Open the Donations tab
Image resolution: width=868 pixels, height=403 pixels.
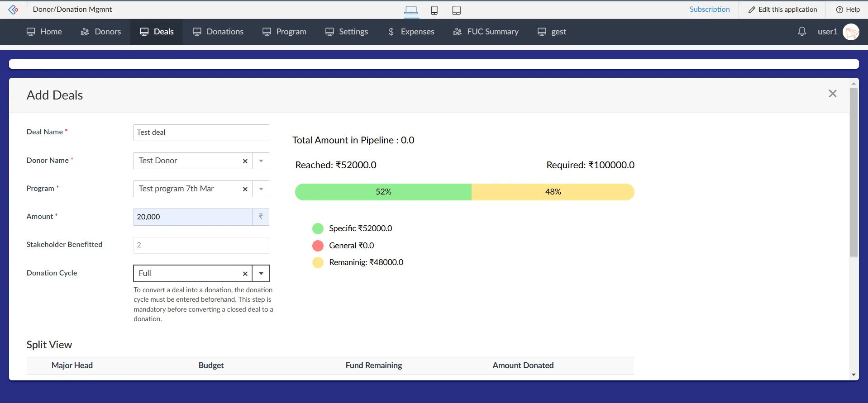[x=218, y=32]
